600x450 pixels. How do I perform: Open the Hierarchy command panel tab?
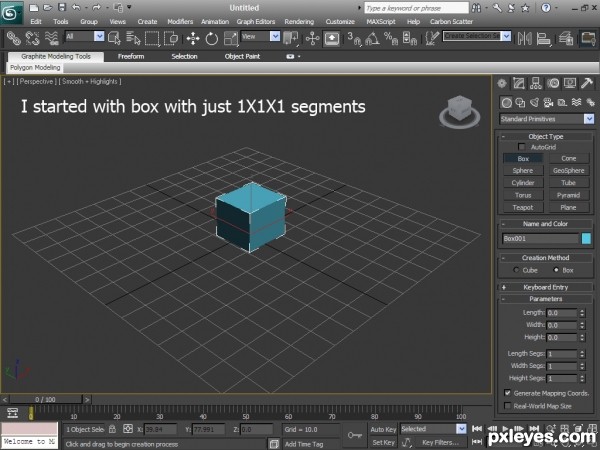[x=536, y=83]
